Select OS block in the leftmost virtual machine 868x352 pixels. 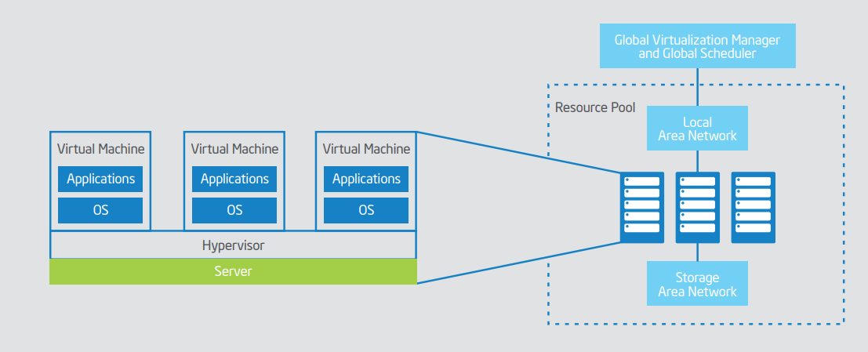pyautogui.click(x=100, y=210)
